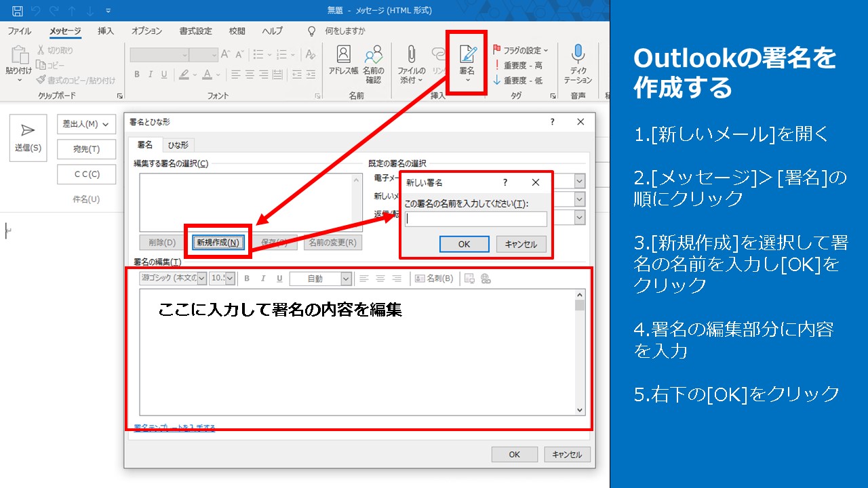Click the signature name input field
868x488 pixels.
[x=475, y=219]
